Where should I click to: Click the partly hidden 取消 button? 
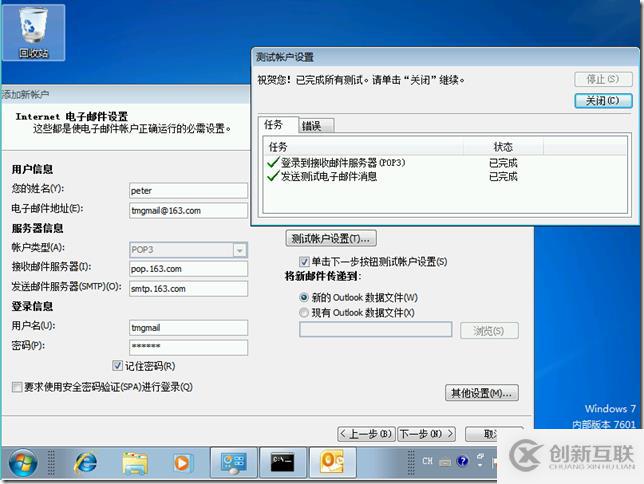(x=483, y=434)
